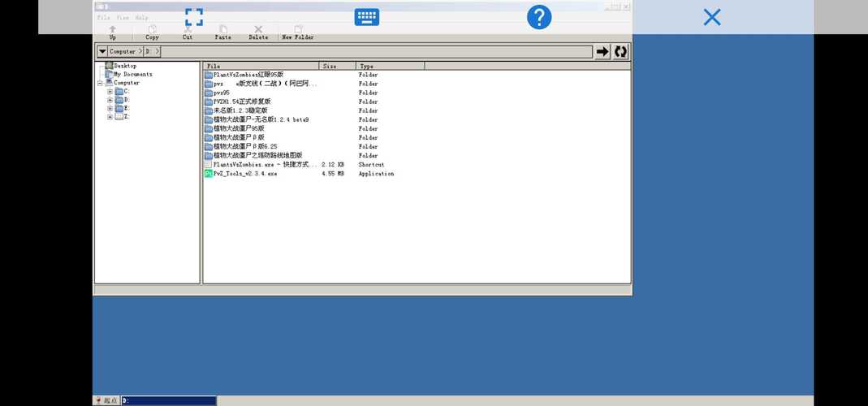Refresh the folder listing with the reload icon

click(x=620, y=51)
